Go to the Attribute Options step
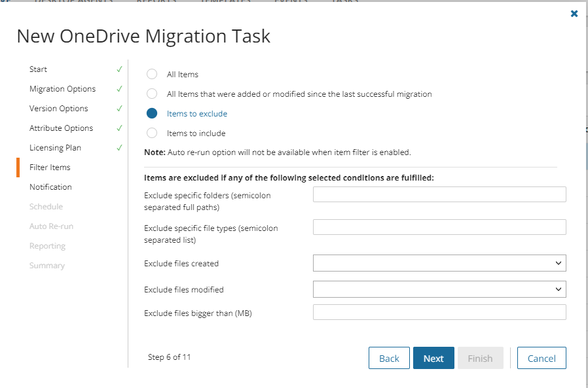 61,128
